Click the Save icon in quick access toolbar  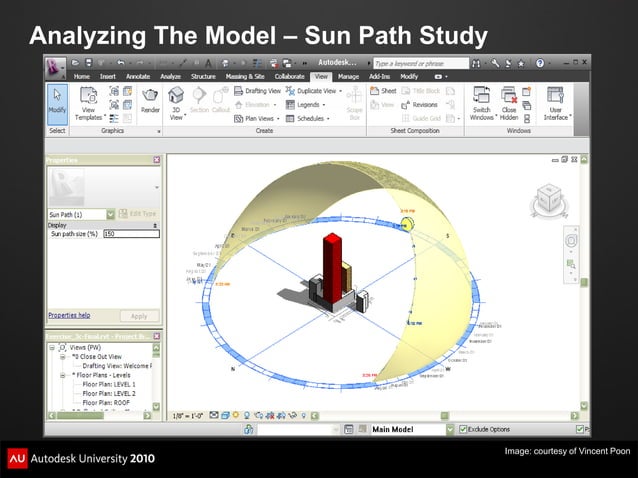click(x=88, y=63)
